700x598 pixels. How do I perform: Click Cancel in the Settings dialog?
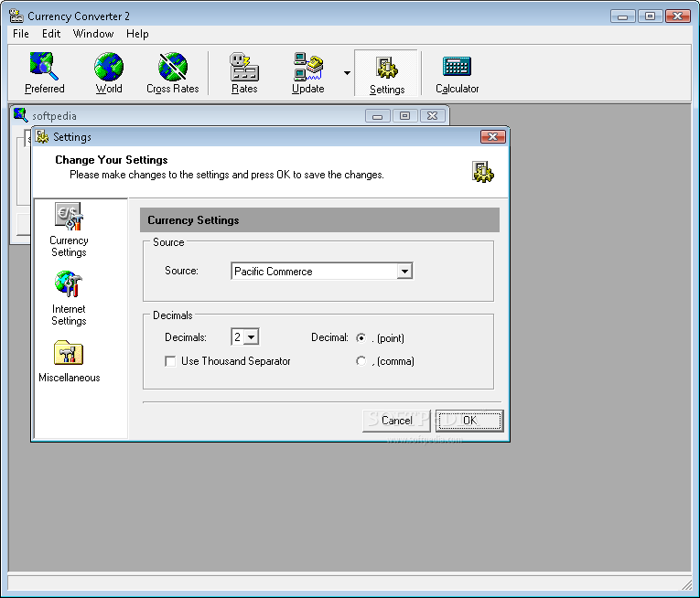(396, 421)
